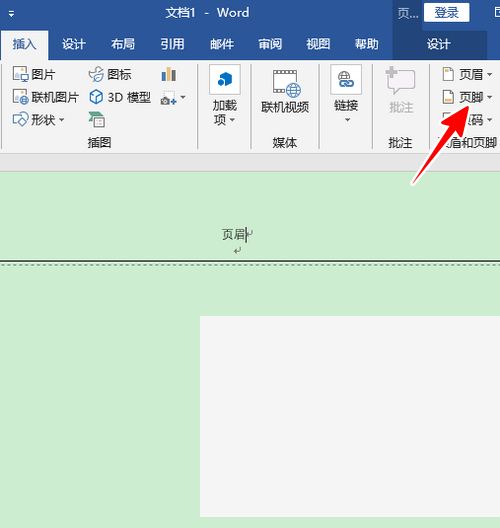Open the screenshot capture tool

point(169,98)
